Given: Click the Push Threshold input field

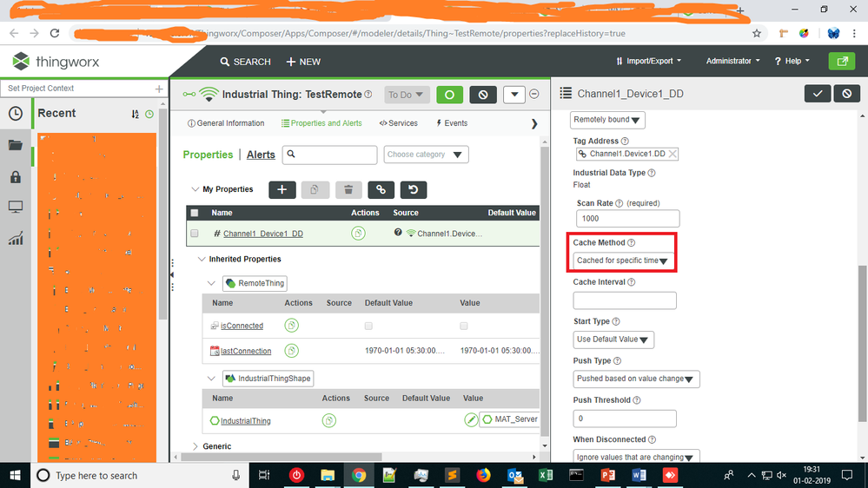Looking at the screenshot, I should click(625, 419).
